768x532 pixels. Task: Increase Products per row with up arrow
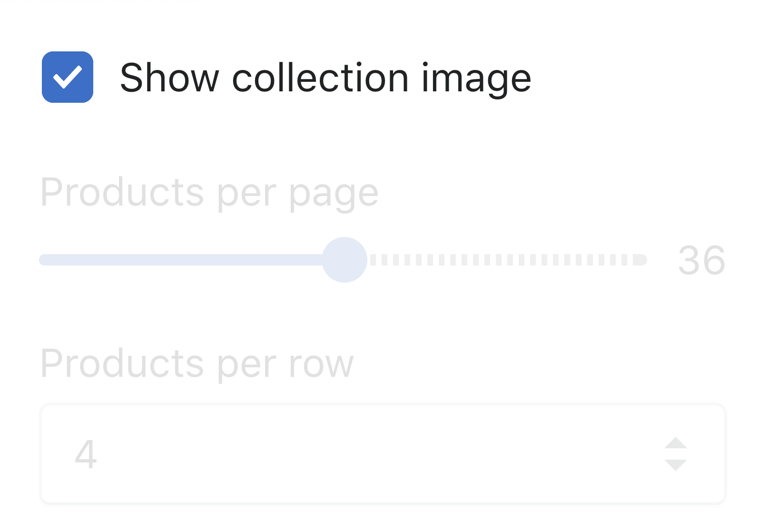(676, 443)
